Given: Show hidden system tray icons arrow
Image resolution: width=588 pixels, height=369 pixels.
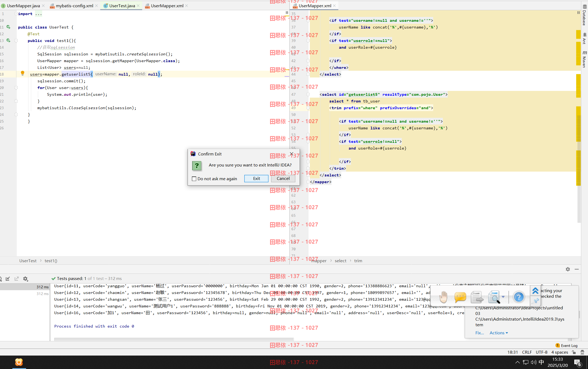Looking at the screenshot, I should pyautogui.click(x=517, y=362).
